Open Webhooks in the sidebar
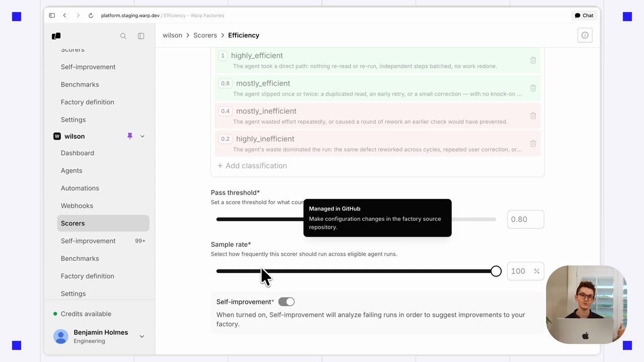Screen dimensions: 644x362 [77, 206]
